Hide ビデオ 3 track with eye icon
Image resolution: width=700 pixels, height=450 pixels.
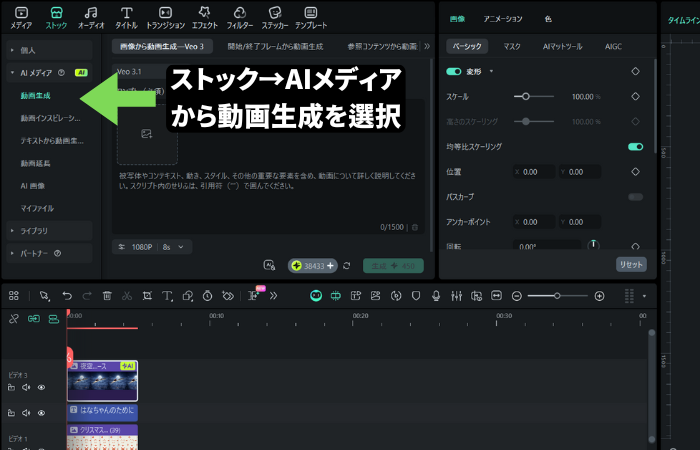(x=42, y=388)
